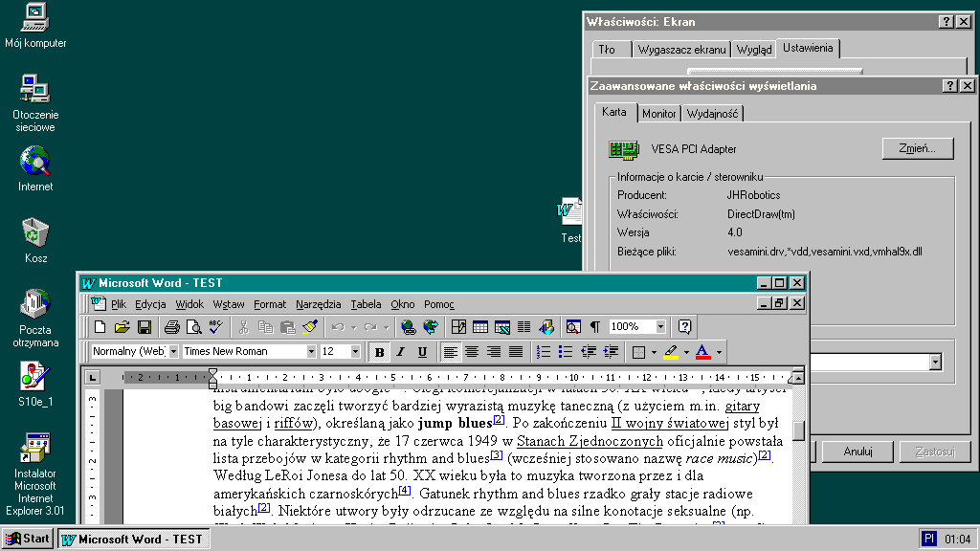Open Print Preview from the Word toolbar

193,327
